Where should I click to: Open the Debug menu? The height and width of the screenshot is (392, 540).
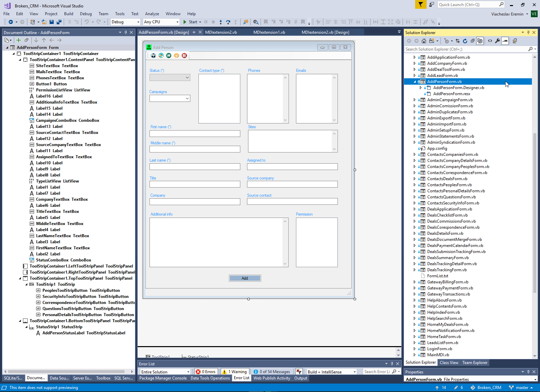click(86, 14)
